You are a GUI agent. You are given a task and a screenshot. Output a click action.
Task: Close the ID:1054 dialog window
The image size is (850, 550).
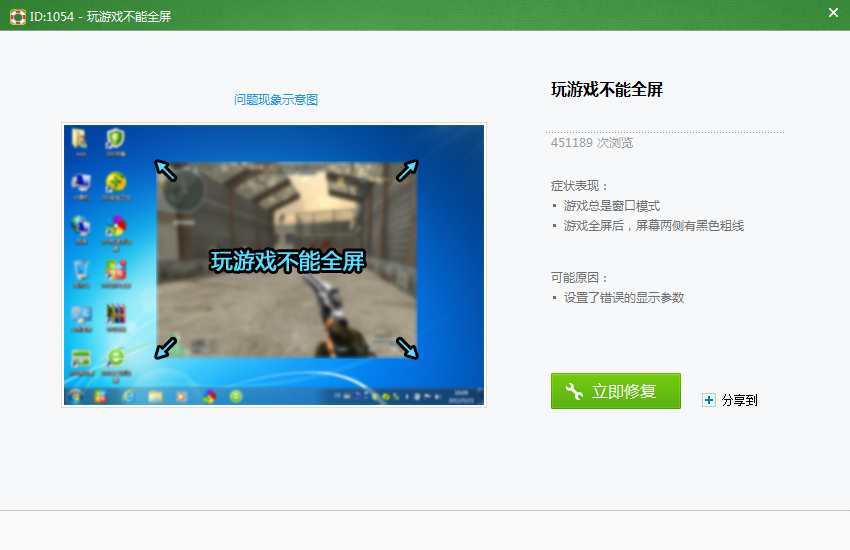coord(833,13)
